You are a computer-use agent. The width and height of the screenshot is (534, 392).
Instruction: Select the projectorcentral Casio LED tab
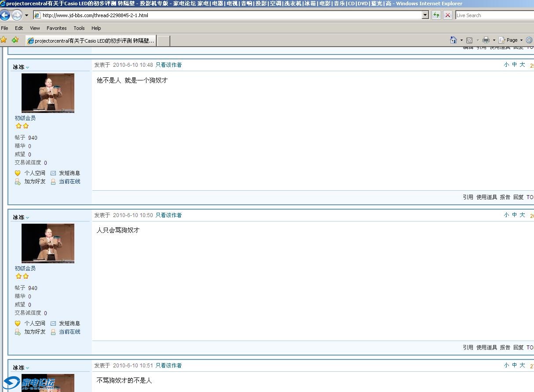(x=91, y=41)
